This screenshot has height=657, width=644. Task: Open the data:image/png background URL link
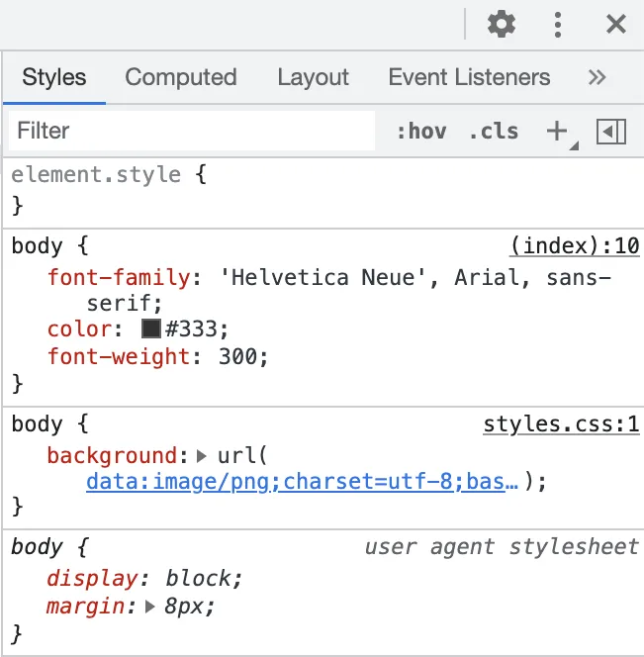click(302, 482)
